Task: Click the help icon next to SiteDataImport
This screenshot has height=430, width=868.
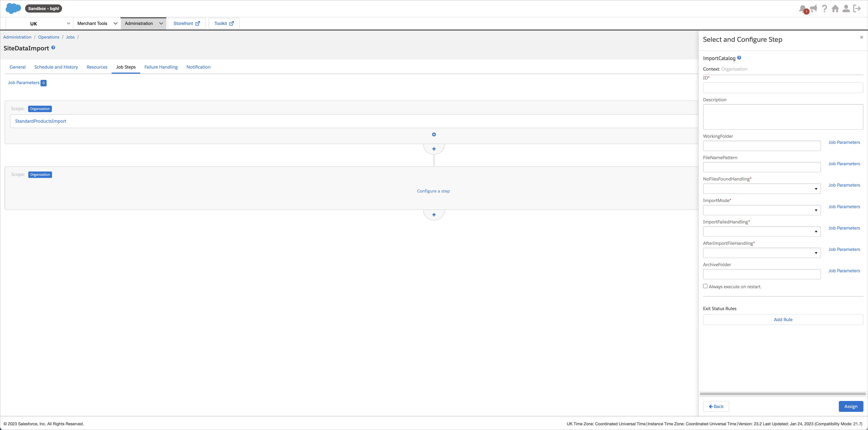Action: [x=53, y=48]
